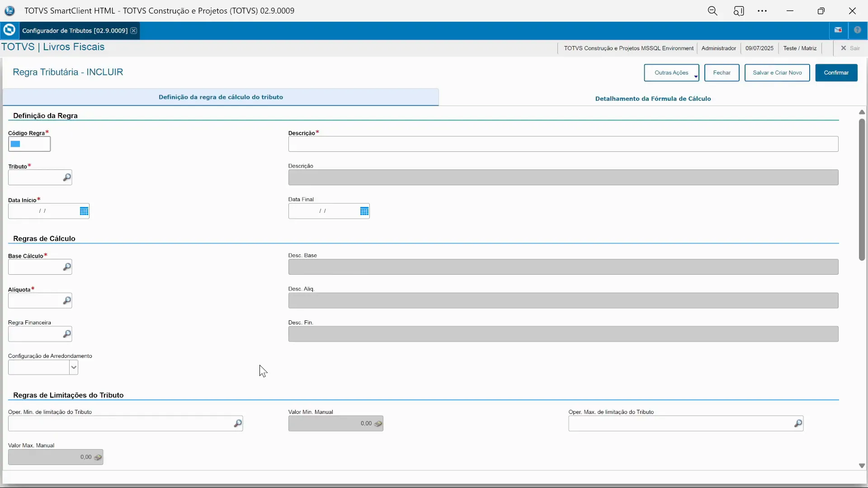The width and height of the screenshot is (868, 488).
Task: Open the browser more options ellipsis
Action: [762, 11]
